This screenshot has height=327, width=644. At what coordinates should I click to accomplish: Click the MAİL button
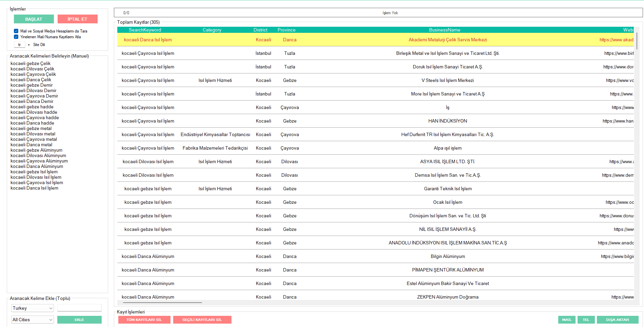tap(567, 320)
